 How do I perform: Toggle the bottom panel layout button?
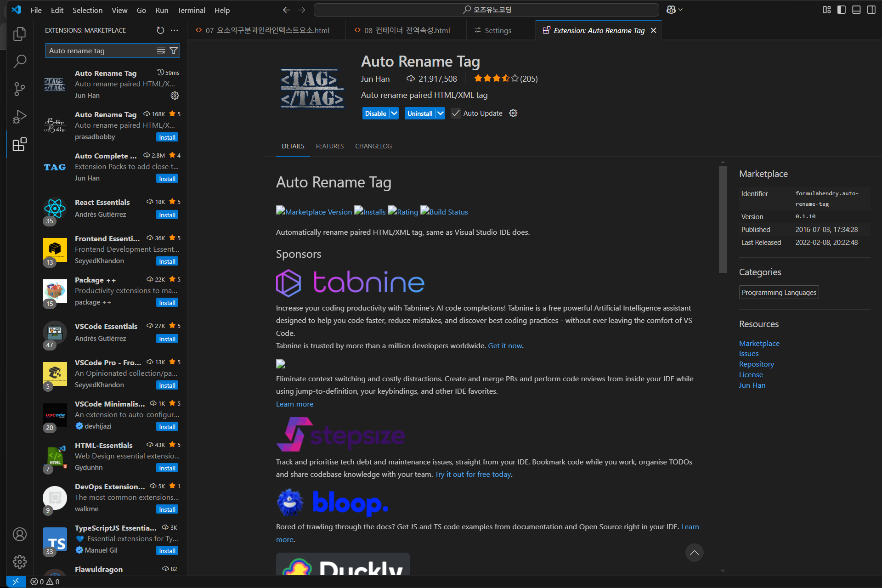tap(856, 10)
